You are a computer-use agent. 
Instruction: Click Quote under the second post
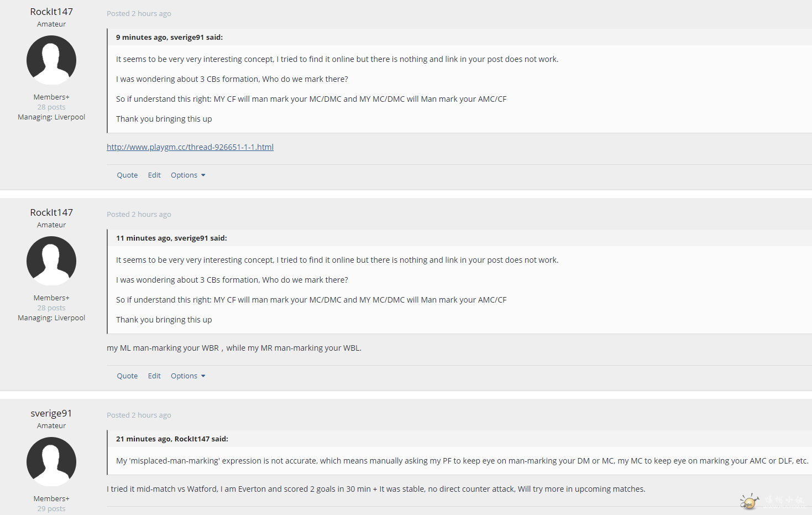point(127,376)
